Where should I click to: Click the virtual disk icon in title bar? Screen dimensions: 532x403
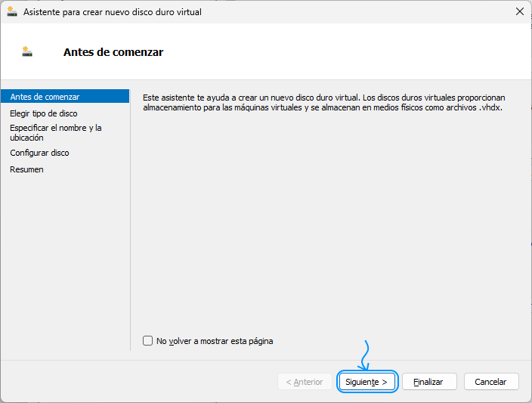click(12, 11)
